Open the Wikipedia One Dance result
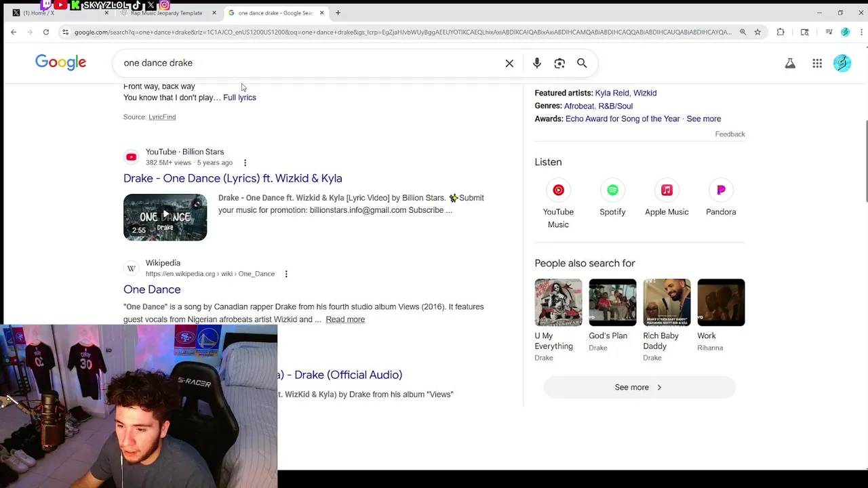The width and height of the screenshot is (868, 488). click(x=152, y=289)
